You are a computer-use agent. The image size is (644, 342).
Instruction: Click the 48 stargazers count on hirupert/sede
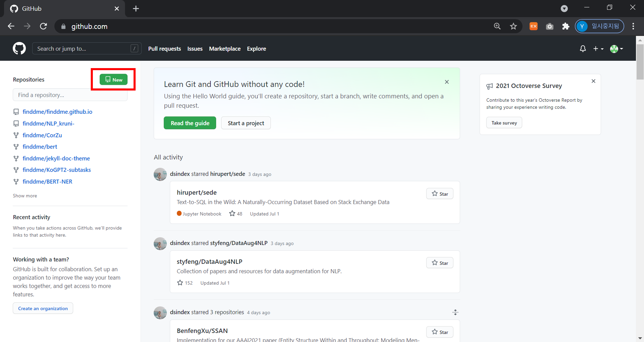236,214
